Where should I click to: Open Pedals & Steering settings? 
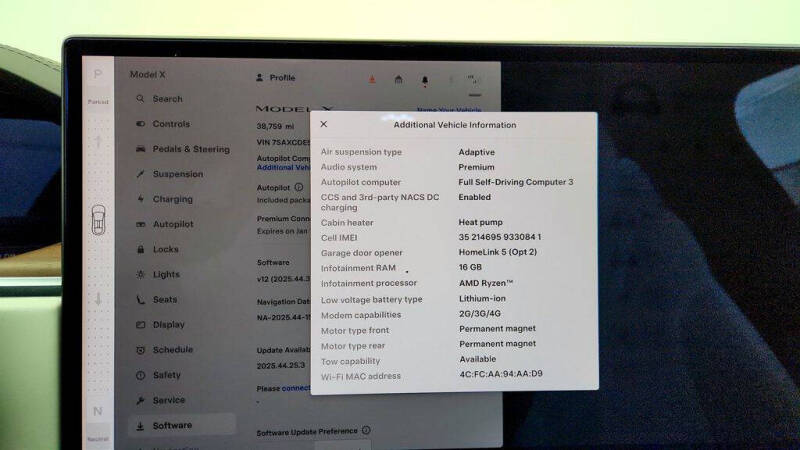tap(190, 149)
